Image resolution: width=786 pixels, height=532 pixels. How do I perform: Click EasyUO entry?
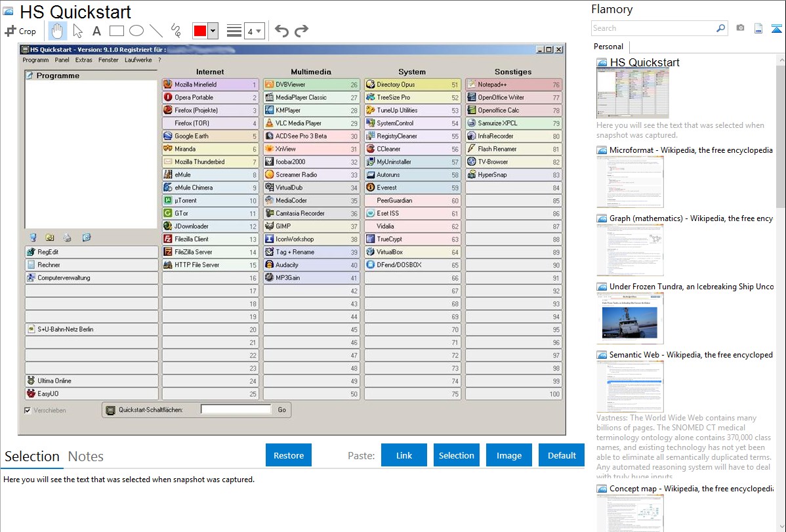pyautogui.click(x=92, y=394)
